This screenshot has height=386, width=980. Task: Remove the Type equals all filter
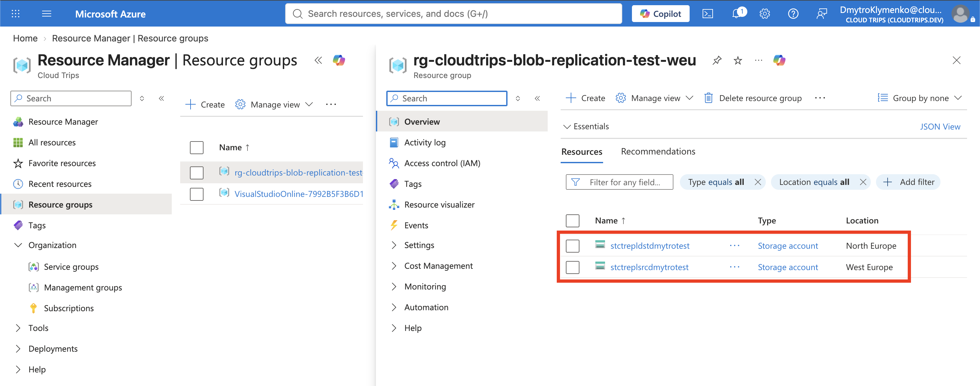758,182
